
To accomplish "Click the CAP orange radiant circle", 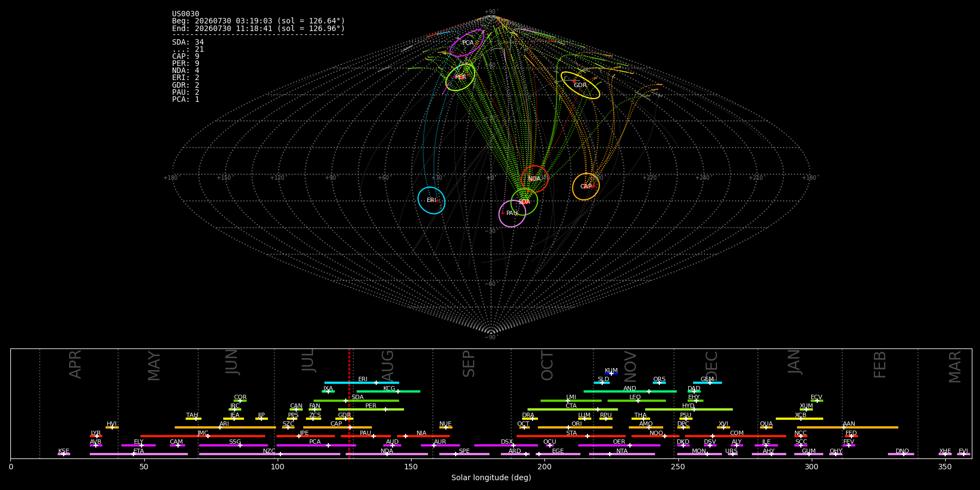I will pos(586,187).
